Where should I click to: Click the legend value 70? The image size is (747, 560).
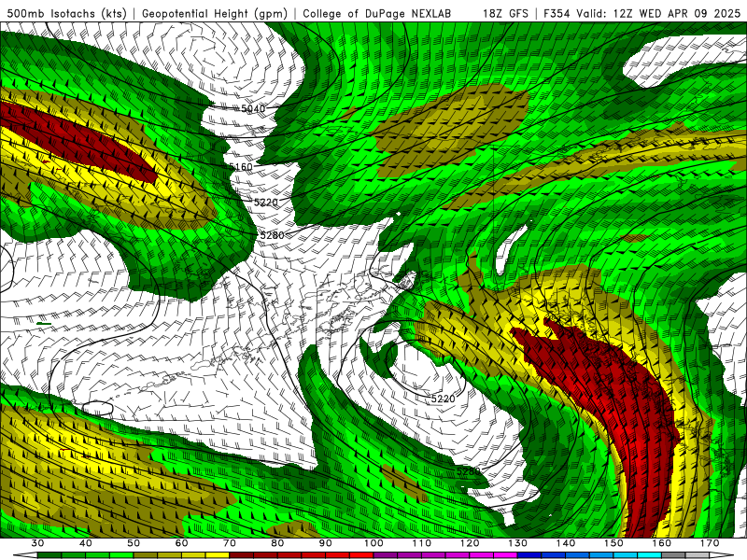230,543
